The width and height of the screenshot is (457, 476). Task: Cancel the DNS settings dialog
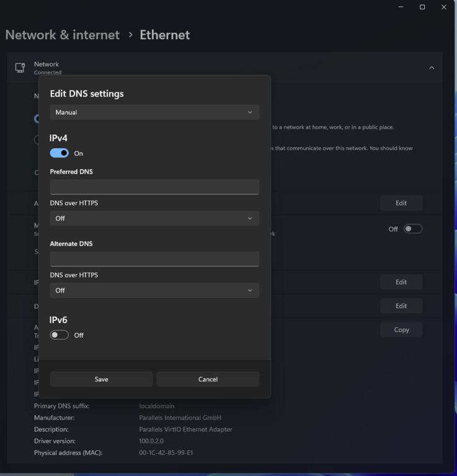pyautogui.click(x=208, y=379)
